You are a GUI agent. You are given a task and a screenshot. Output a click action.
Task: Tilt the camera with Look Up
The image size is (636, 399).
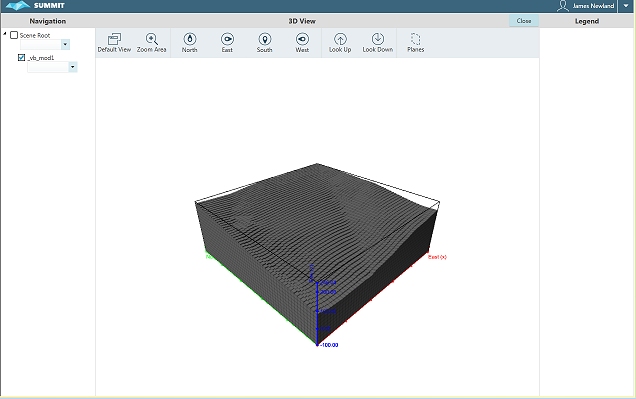340,43
